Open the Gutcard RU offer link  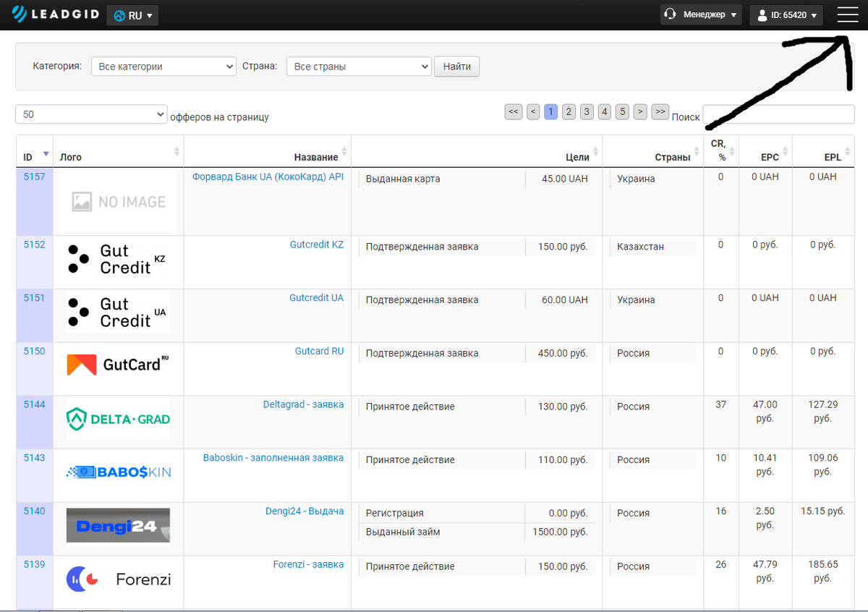[319, 351]
